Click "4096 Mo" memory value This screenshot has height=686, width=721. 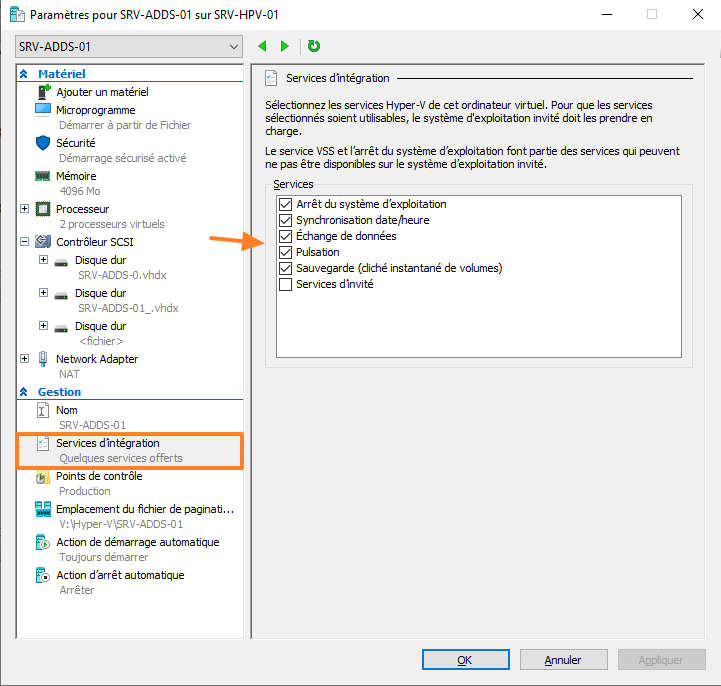tap(80, 191)
